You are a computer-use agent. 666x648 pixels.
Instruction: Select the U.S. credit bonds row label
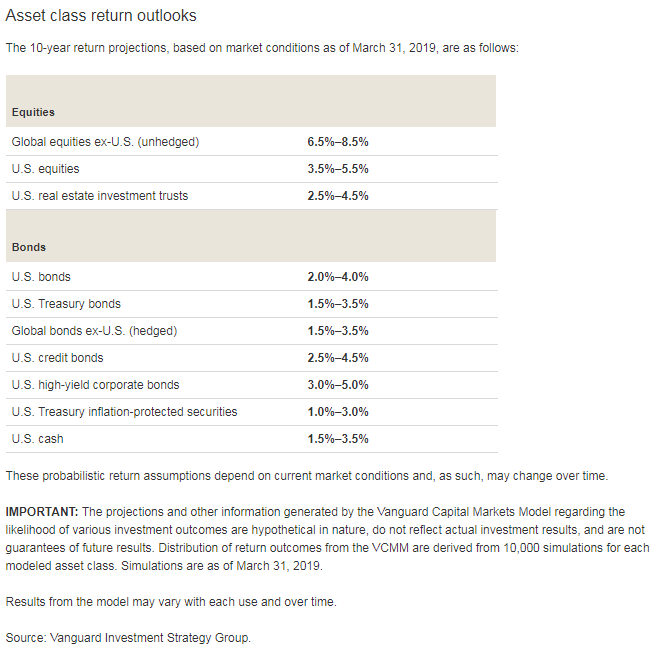click(57, 358)
